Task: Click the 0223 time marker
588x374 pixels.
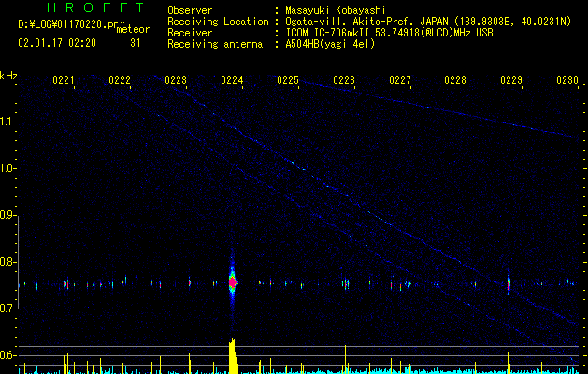Action: point(176,80)
